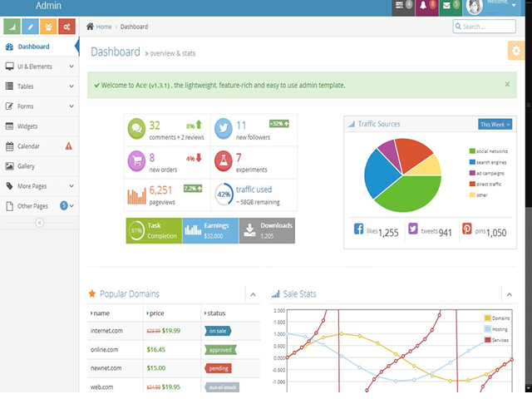This screenshot has height=399, width=532.
Task: Click the internet.com domain row name
Action: (x=106, y=331)
